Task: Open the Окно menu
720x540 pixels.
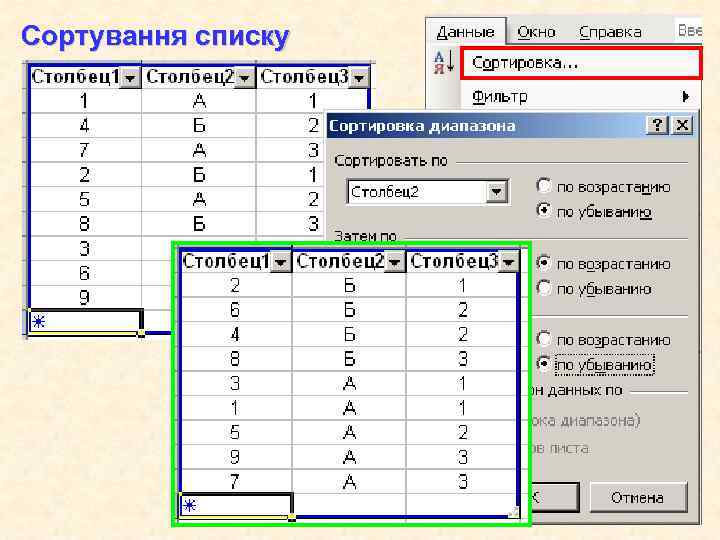Action: (x=536, y=32)
